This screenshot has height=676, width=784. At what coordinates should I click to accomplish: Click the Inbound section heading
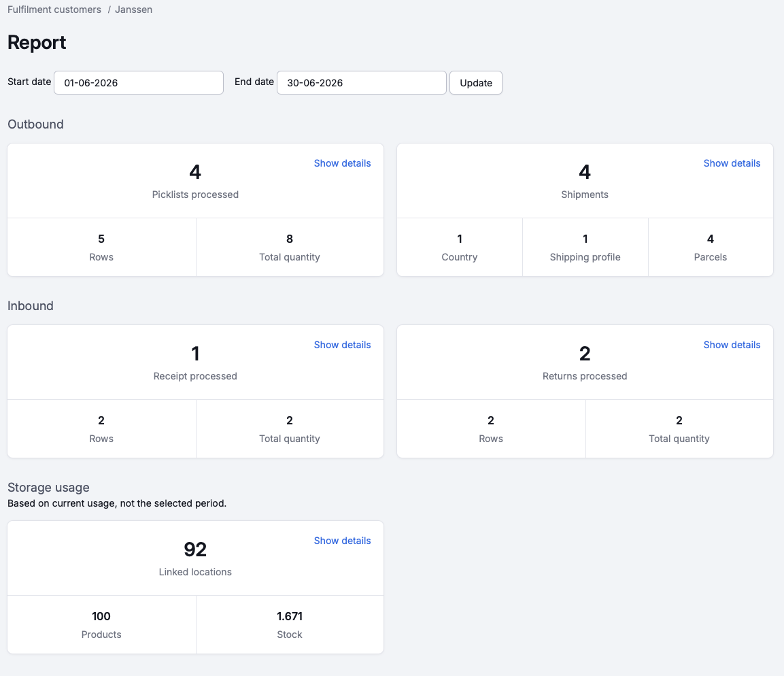coord(31,306)
